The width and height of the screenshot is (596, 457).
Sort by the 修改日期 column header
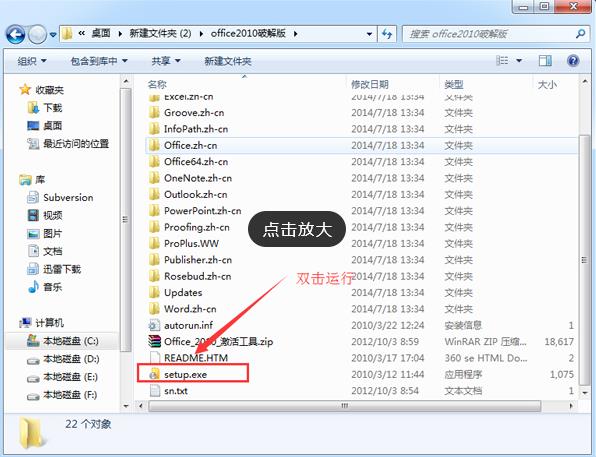(x=370, y=84)
